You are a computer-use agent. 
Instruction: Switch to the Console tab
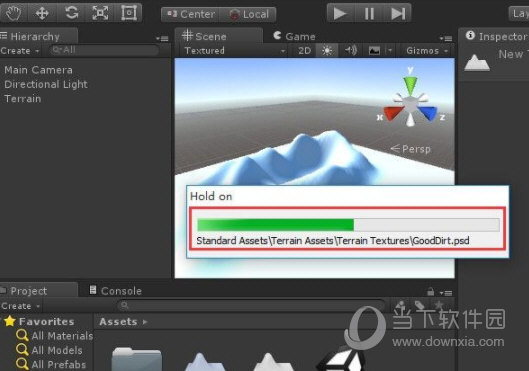115,290
